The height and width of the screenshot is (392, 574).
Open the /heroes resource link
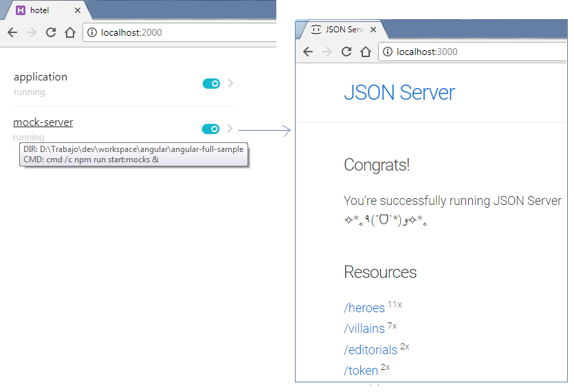pyautogui.click(x=364, y=307)
